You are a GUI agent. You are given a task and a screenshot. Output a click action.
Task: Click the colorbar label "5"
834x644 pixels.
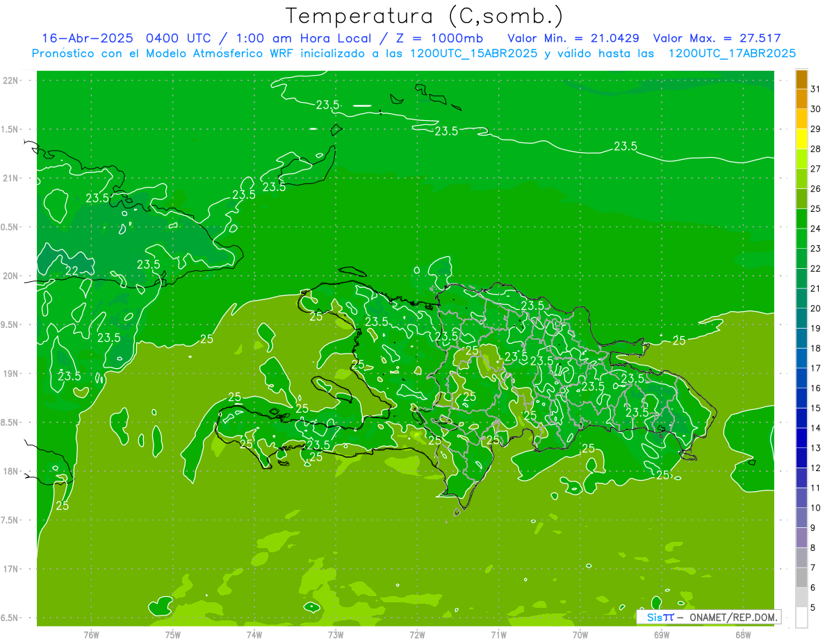[x=813, y=608]
